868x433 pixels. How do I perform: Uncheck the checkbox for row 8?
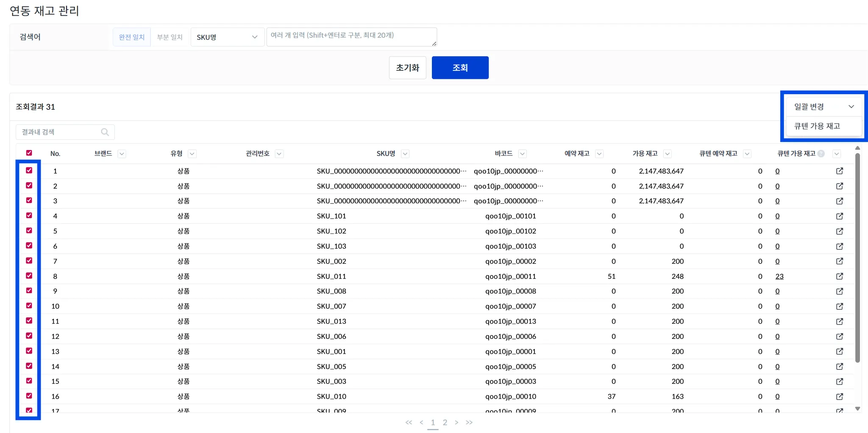pos(29,275)
